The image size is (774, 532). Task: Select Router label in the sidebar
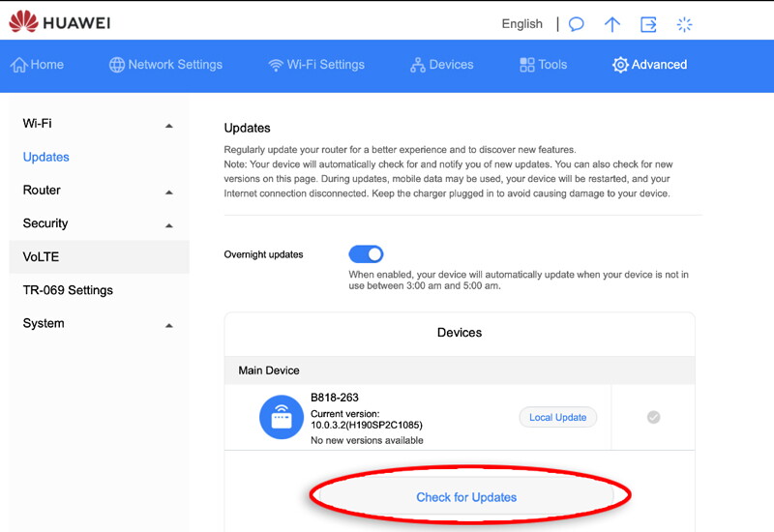pos(42,190)
